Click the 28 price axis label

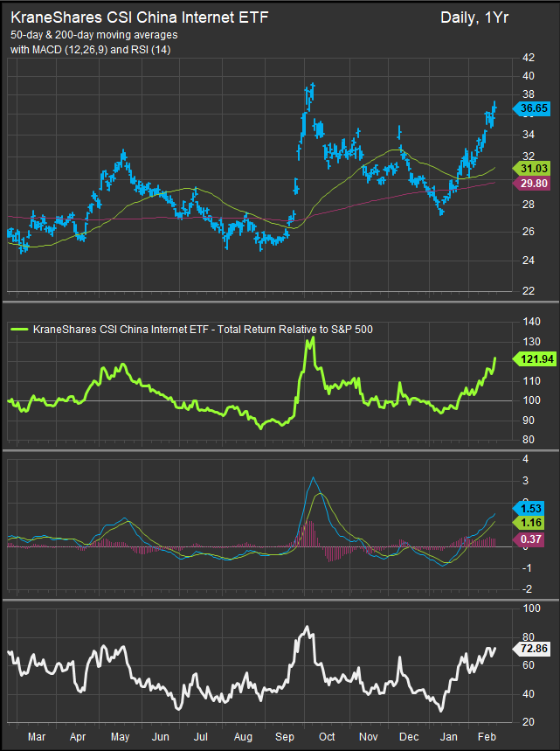pyautogui.click(x=529, y=205)
